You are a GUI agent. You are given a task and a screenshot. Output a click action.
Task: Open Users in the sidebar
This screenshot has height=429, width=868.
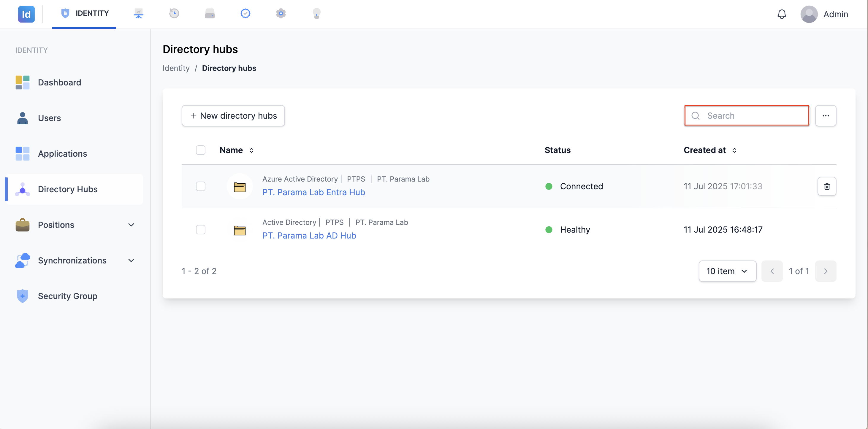[74, 118]
